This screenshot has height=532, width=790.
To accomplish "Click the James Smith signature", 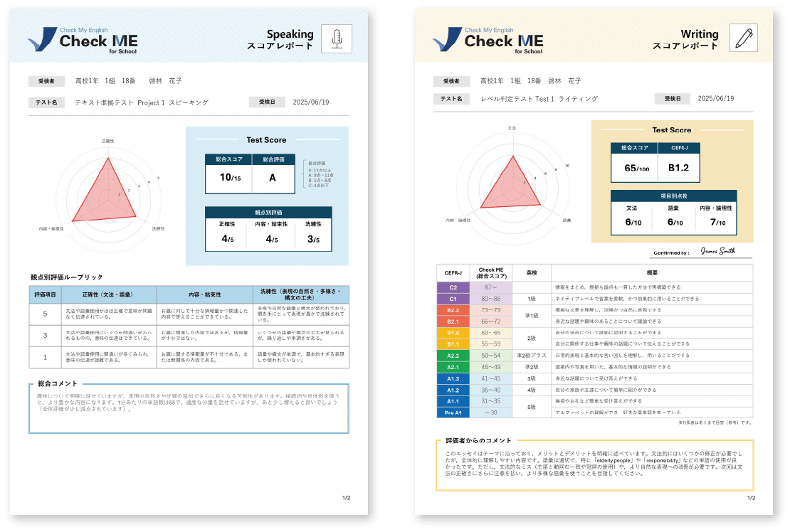I will pos(717,251).
